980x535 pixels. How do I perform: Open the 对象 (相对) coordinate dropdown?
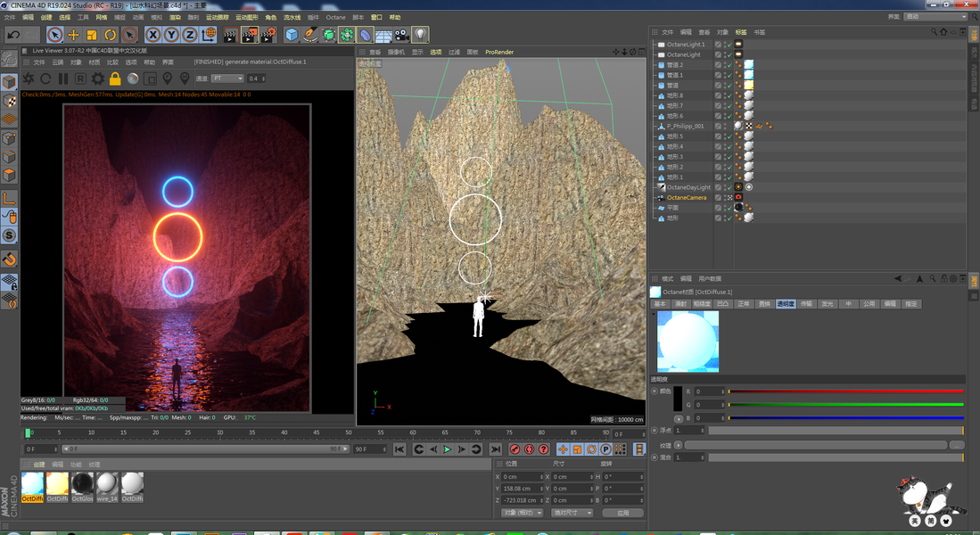click(x=521, y=513)
